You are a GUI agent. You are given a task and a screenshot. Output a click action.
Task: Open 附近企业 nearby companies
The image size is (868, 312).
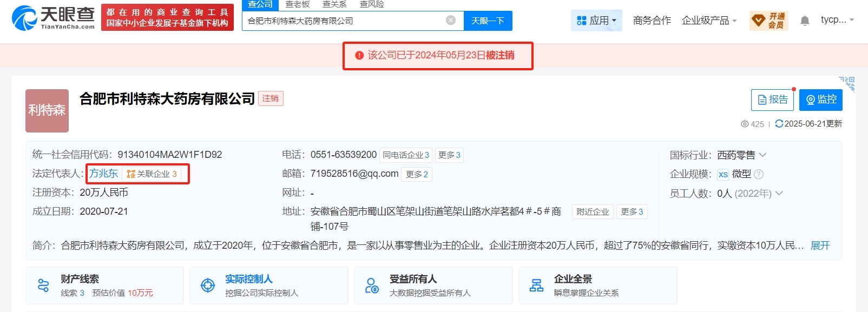point(593,212)
